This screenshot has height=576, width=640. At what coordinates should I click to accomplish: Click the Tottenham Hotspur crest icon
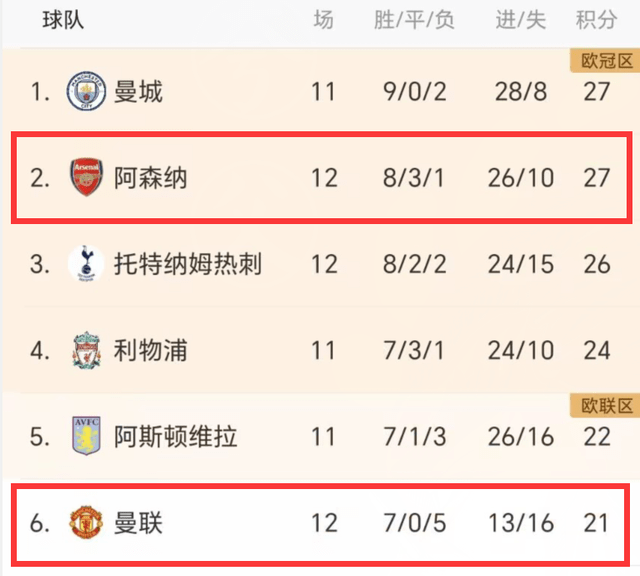(x=86, y=264)
